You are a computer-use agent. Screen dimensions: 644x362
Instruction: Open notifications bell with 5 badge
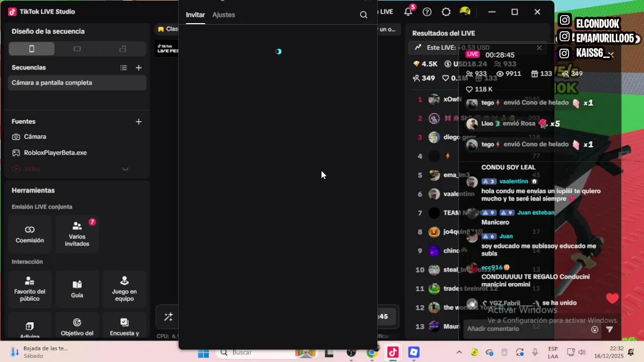click(x=409, y=12)
